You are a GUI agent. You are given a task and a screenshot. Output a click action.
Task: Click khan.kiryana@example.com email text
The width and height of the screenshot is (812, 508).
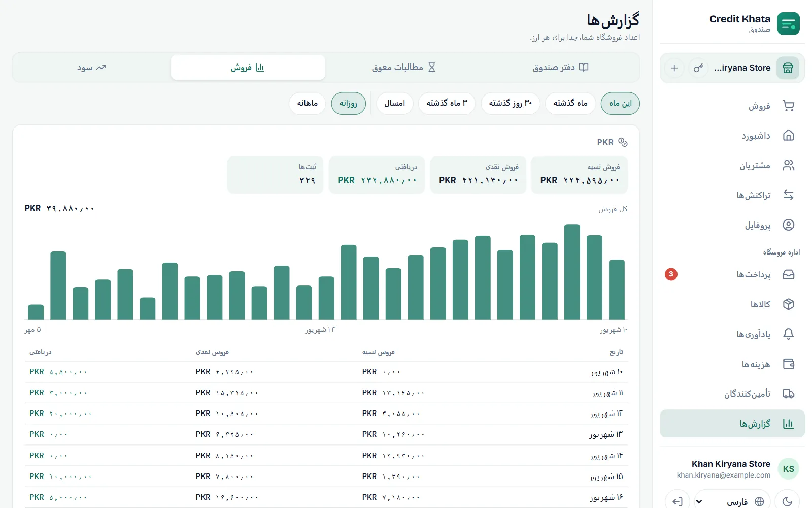(723, 475)
